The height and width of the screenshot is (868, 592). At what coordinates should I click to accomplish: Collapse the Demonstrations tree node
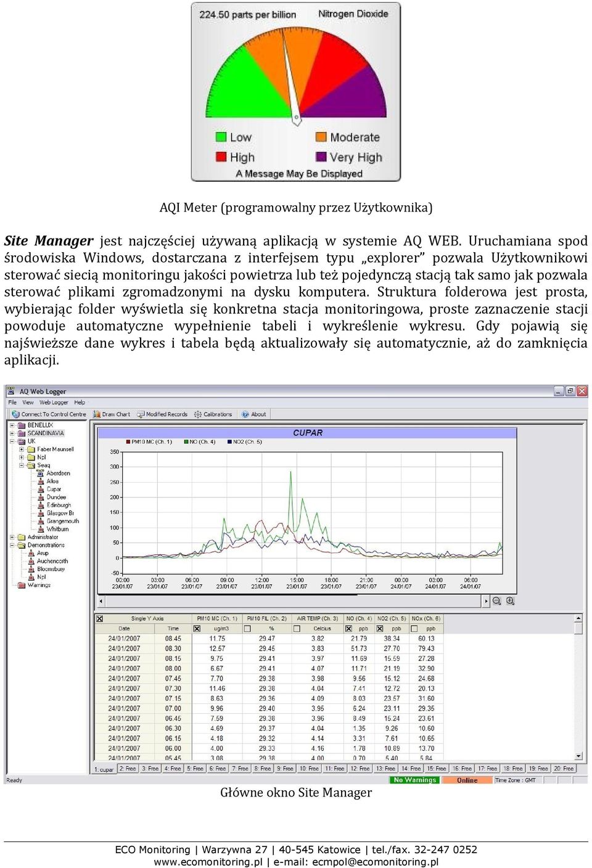[12, 546]
